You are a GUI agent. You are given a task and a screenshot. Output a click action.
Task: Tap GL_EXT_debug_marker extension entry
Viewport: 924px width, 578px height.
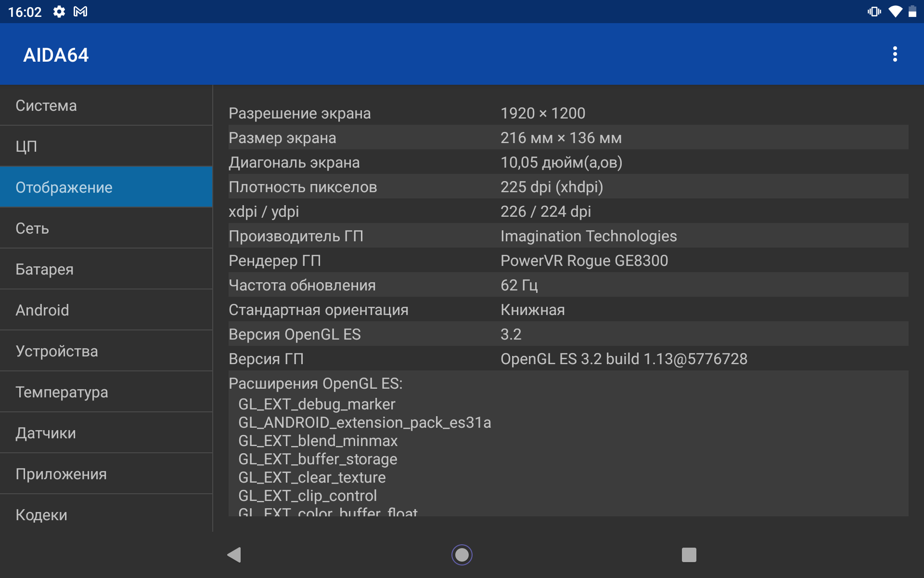(x=317, y=404)
